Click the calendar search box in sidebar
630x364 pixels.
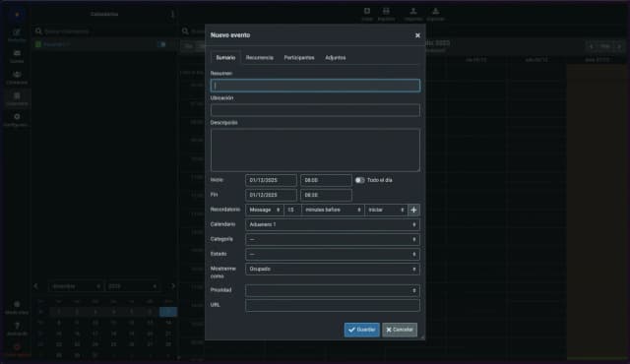click(x=103, y=30)
